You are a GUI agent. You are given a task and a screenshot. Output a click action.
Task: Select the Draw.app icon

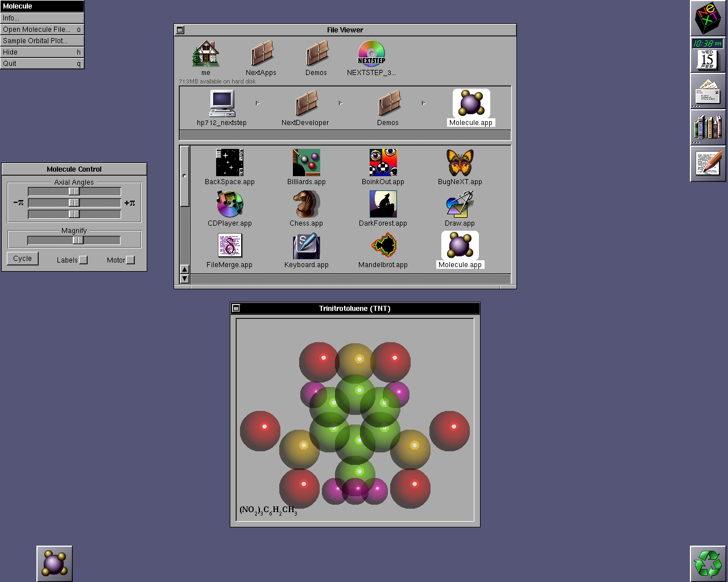(460, 204)
